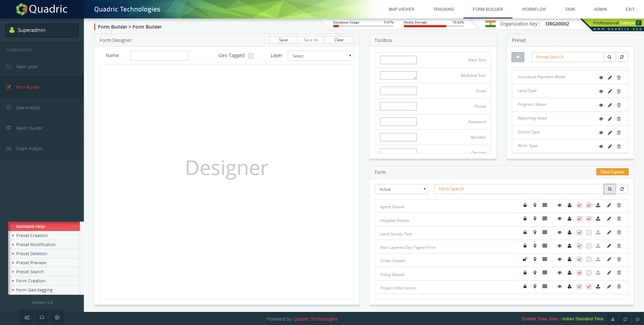
Task: Toggle second checkbox for Order Details
Action: coord(589,260)
